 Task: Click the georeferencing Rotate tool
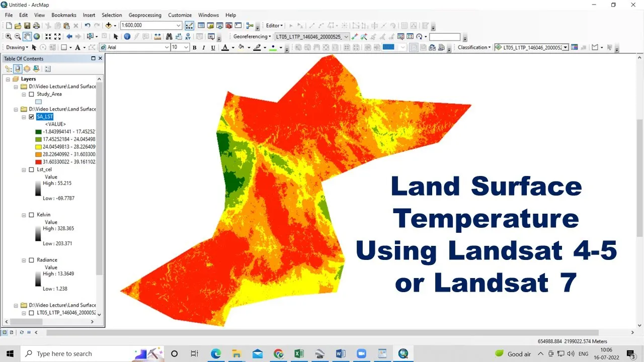coord(419,37)
